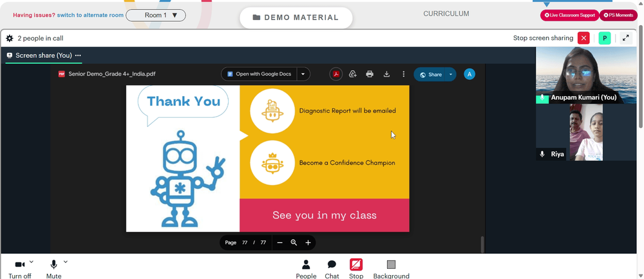The height and width of the screenshot is (279, 644).
Task: Download the PDF file
Action: [386, 74]
